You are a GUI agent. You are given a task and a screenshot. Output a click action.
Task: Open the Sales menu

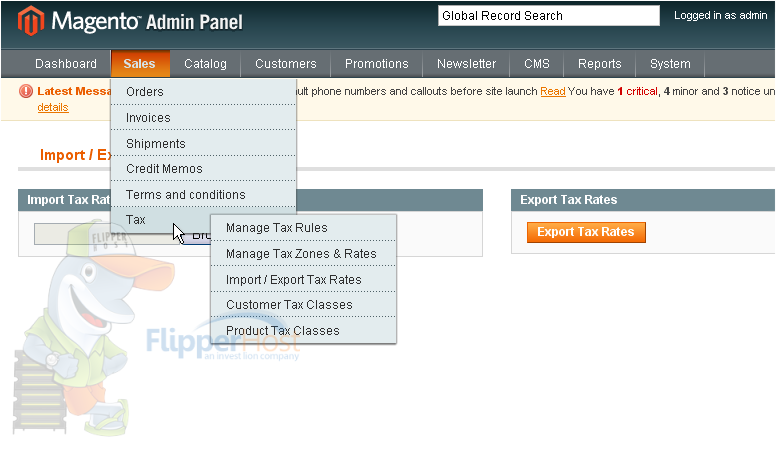[140, 64]
